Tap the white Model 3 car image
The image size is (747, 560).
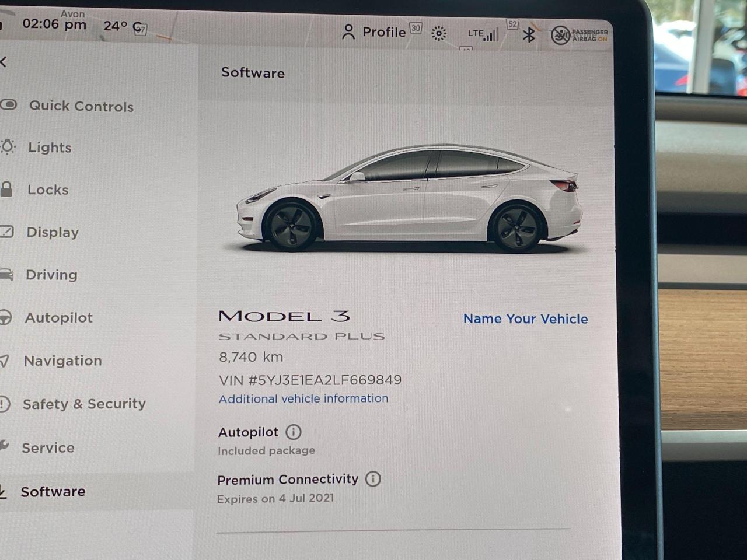tap(409, 198)
